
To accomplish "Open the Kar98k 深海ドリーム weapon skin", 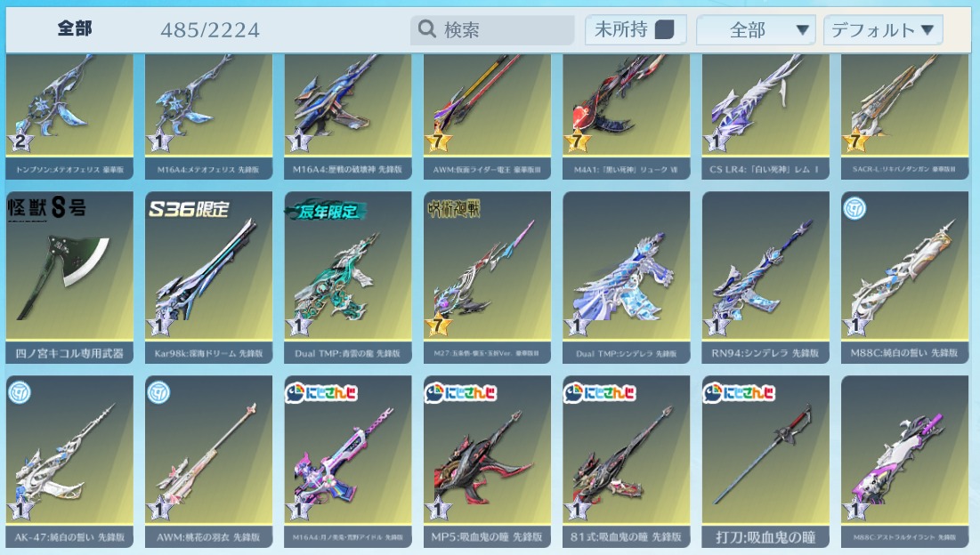I will tap(209, 277).
